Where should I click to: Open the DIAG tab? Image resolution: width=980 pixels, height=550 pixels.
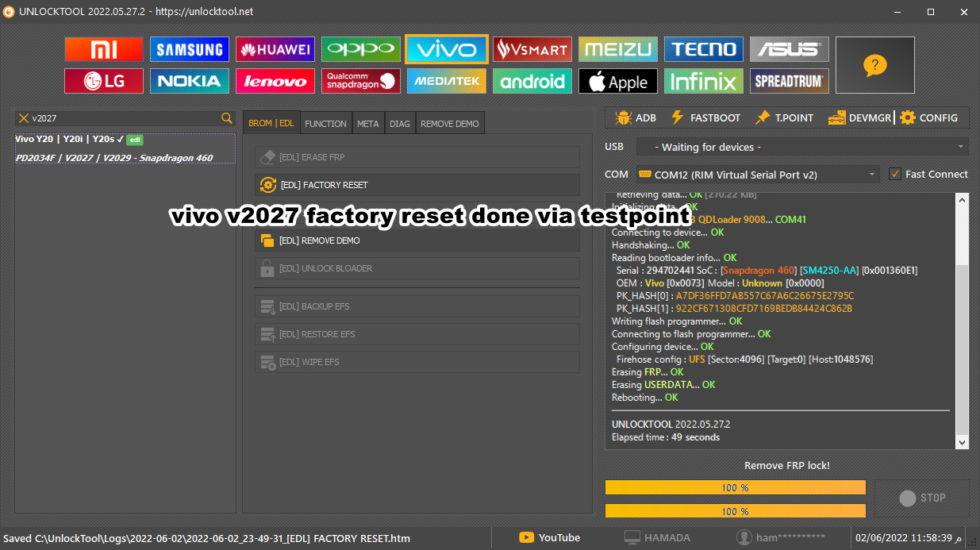click(x=400, y=123)
